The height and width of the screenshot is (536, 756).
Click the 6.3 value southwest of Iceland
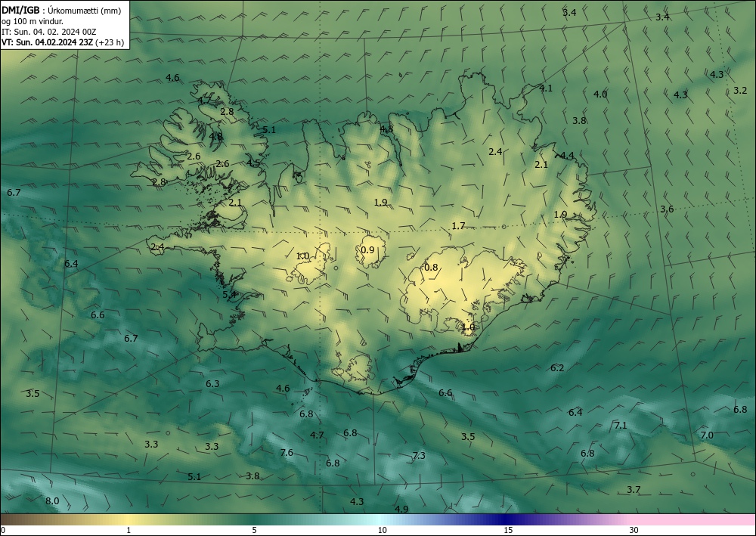212,384
